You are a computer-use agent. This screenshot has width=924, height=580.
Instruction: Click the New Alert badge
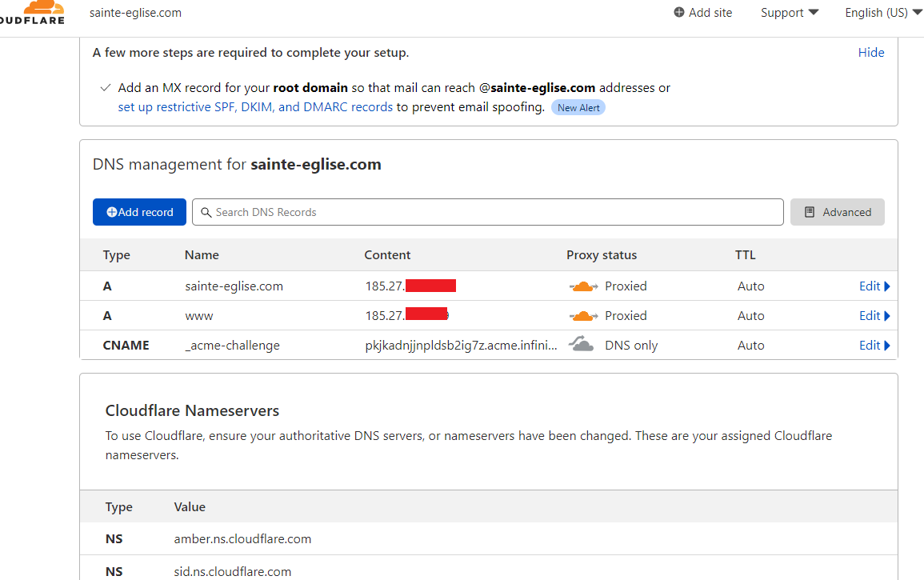click(578, 107)
